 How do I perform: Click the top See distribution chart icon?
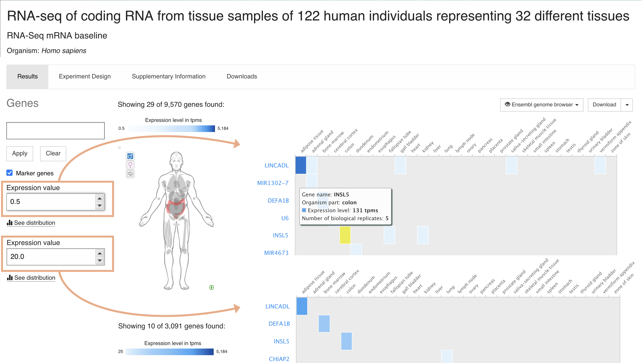[10, 223]
